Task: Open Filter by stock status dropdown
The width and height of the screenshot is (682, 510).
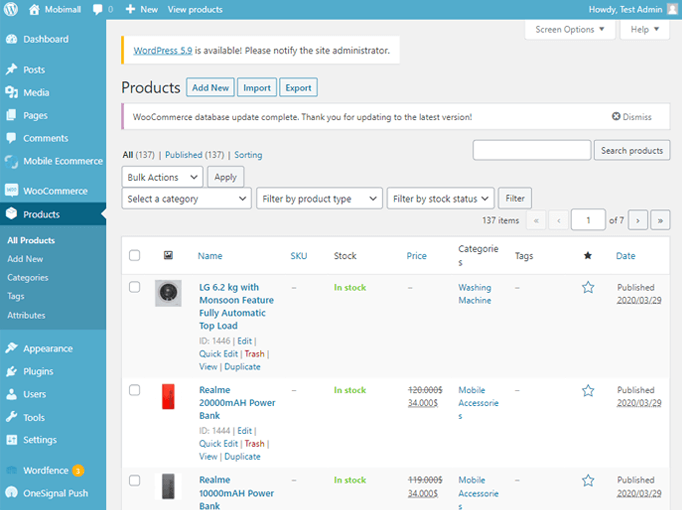Action: pos(441,199)
